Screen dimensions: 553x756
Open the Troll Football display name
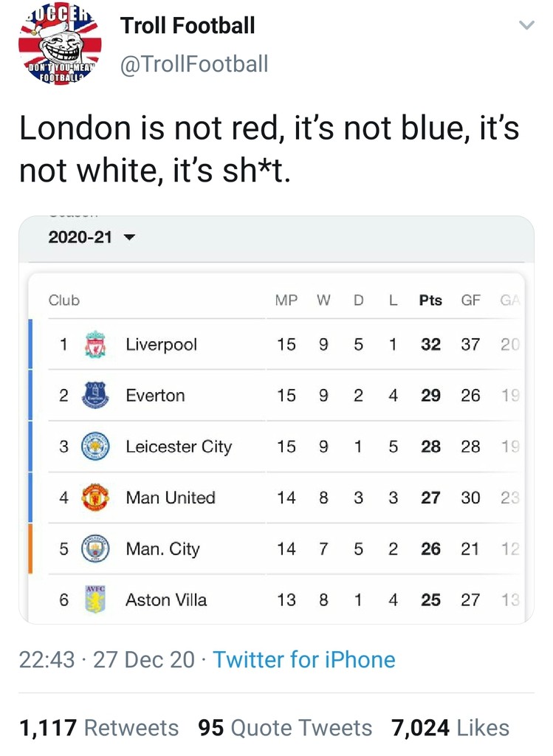[x=188, y=26]
